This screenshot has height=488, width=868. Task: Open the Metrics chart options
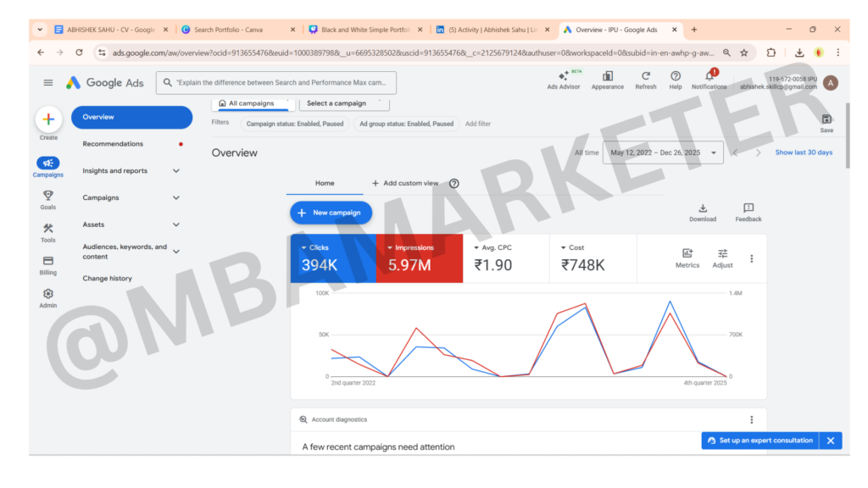tap(687, 253)
